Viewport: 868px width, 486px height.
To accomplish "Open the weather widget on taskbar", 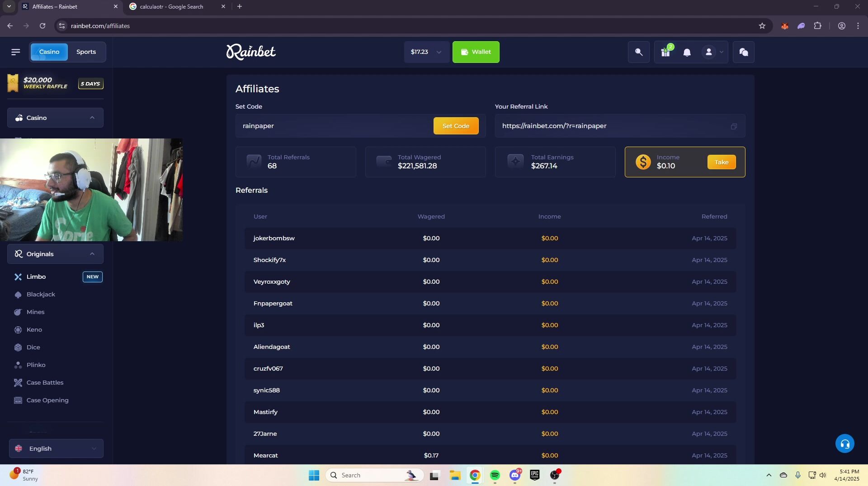I will click(24, 475).
